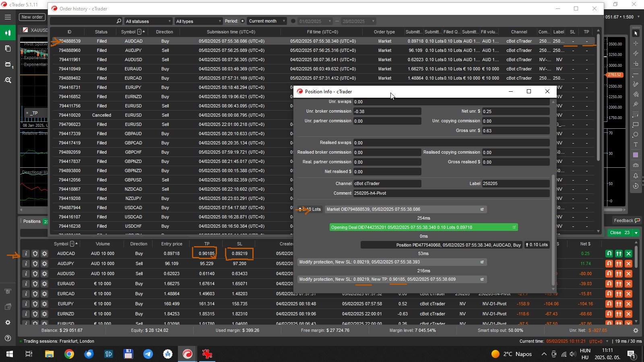Open the shield icon in the EURAUD row
This screenshot has height=362, width=644.
click(x=35, y=284)
